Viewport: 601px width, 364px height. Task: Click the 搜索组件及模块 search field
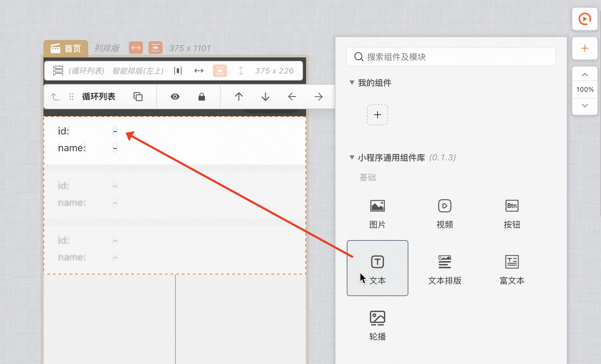[x=451, y=57]
